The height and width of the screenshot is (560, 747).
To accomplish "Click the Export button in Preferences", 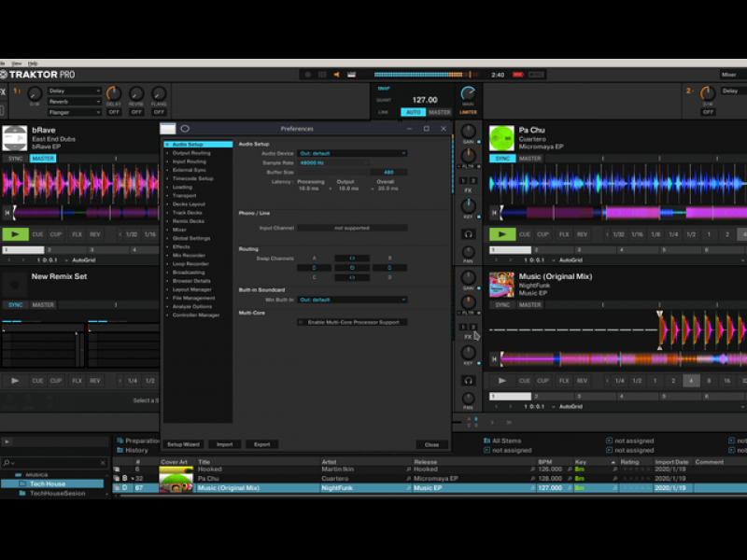I will [x=261, y=444].
